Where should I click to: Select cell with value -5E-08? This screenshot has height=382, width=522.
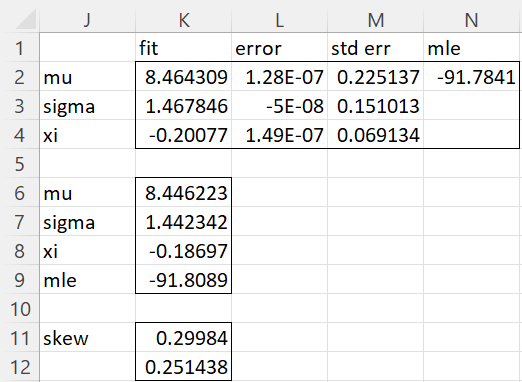tap(280, 105)
